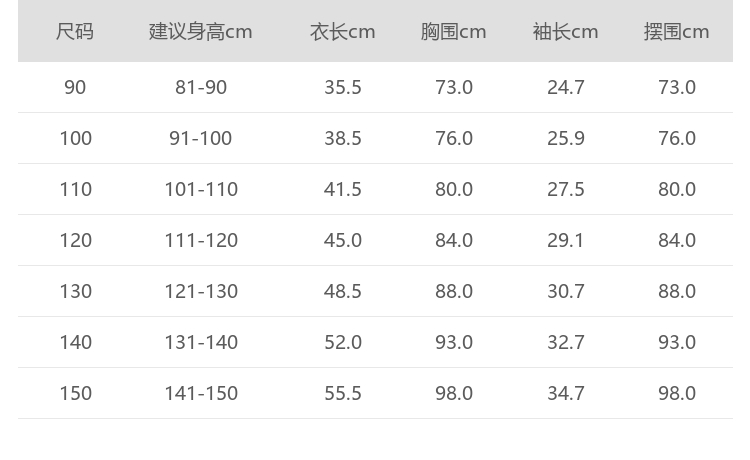Viewport: 750px width, 460px height.
Task: Select size 120 in the size column
Action: (x=75, y=240)
